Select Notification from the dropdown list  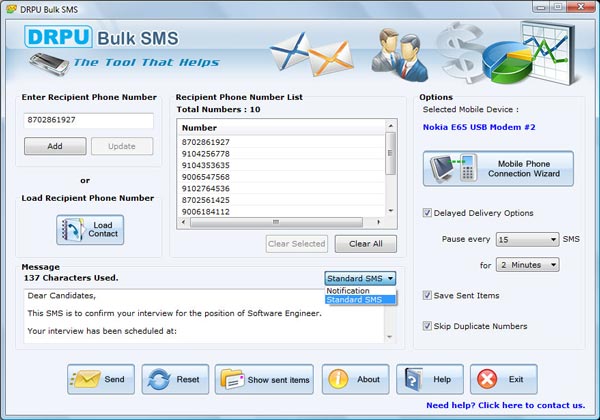[x=360, y=291]
